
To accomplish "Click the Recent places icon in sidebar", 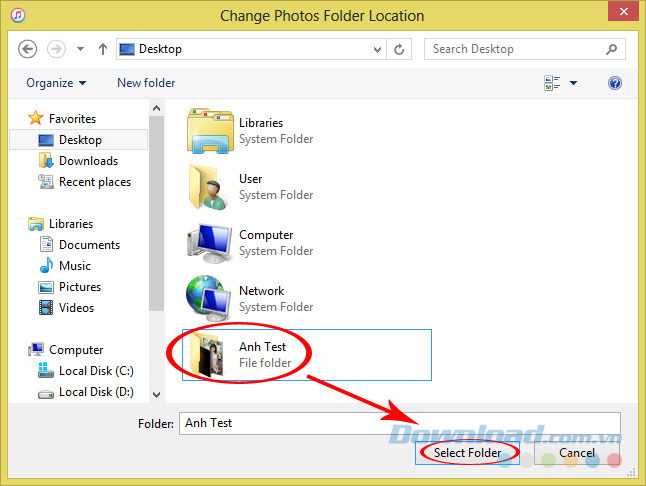I will [46, 182].
